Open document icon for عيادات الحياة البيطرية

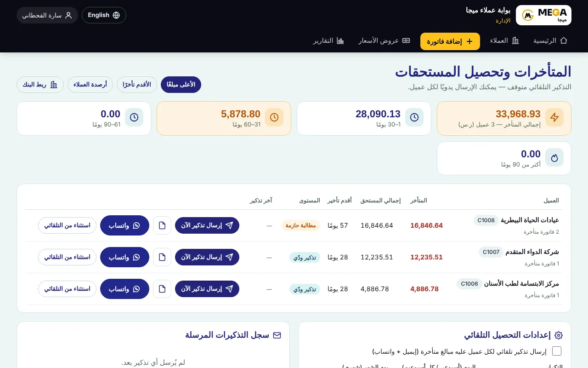(x=162, y=225)
